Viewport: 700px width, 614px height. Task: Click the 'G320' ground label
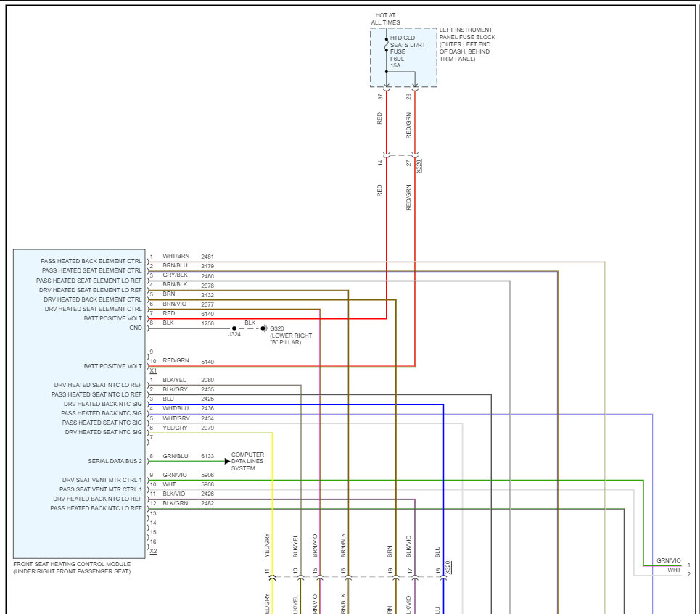[x=277, y=328]
